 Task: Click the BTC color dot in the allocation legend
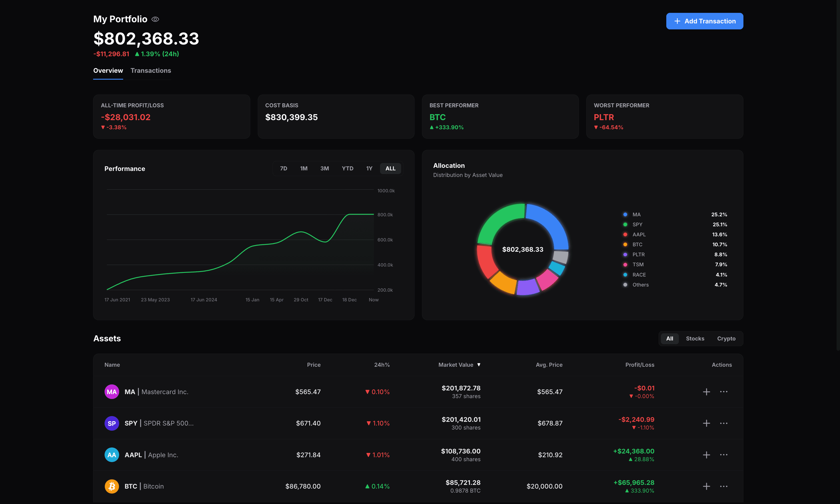[625, 244]
